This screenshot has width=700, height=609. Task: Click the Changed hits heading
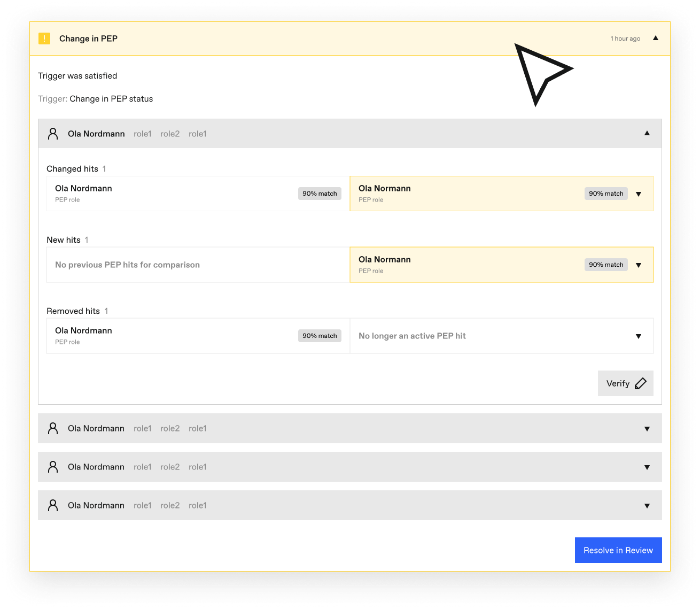pos(72,169)
